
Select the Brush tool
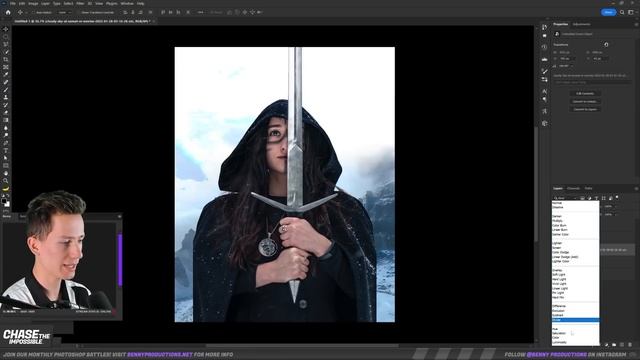6,90
